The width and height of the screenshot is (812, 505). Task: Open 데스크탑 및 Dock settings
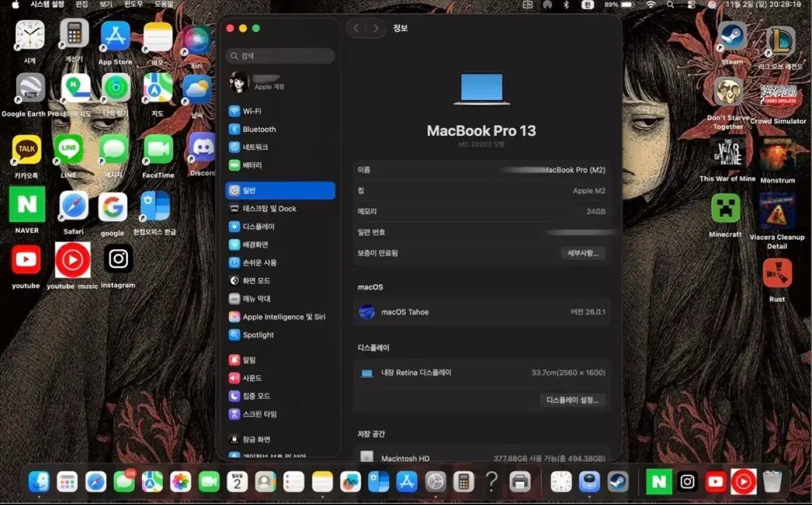[280, 208]
